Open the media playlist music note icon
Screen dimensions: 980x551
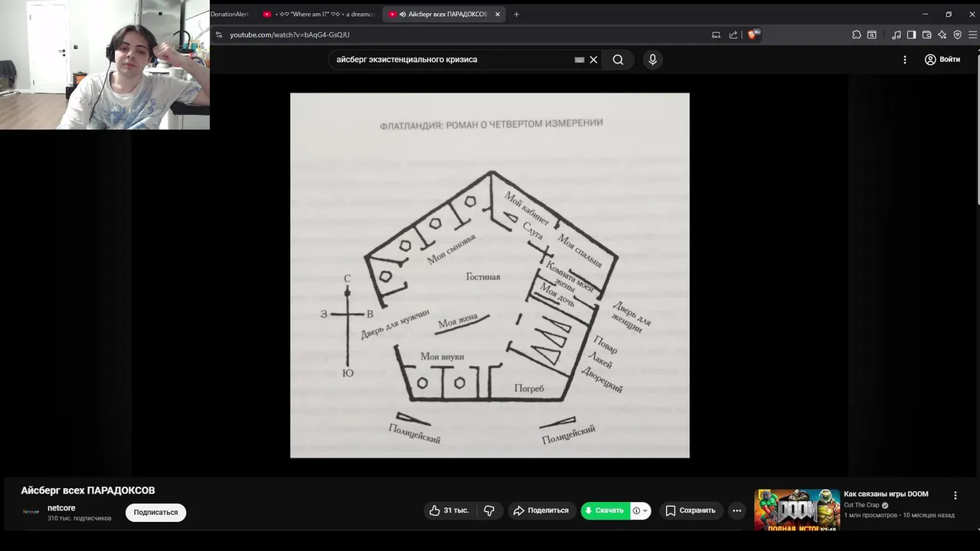(896, 34)
